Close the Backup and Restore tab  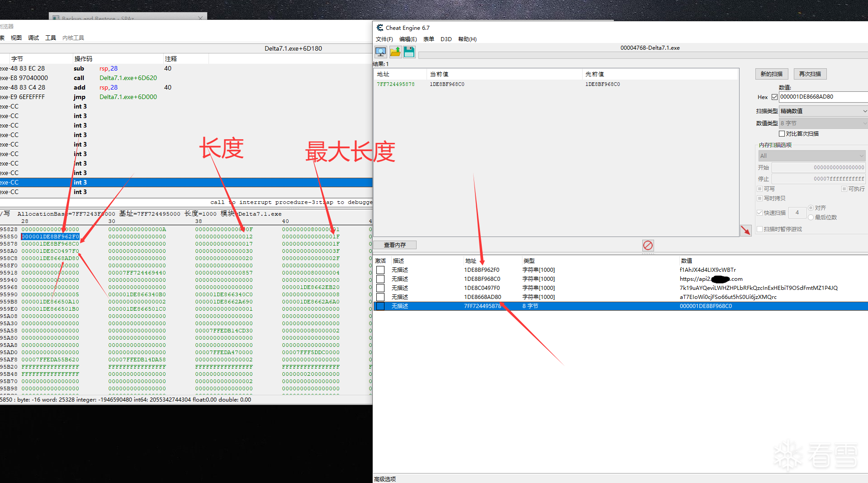click(200, 18)
